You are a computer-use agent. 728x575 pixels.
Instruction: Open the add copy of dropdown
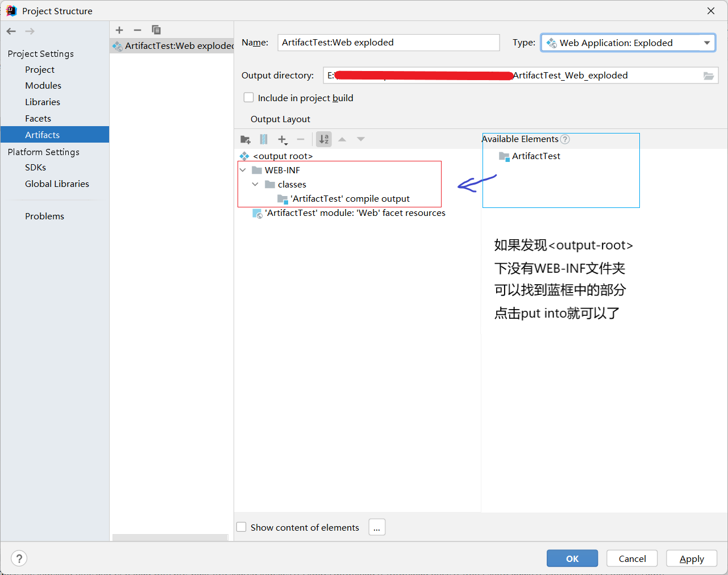tap(282, 139)
